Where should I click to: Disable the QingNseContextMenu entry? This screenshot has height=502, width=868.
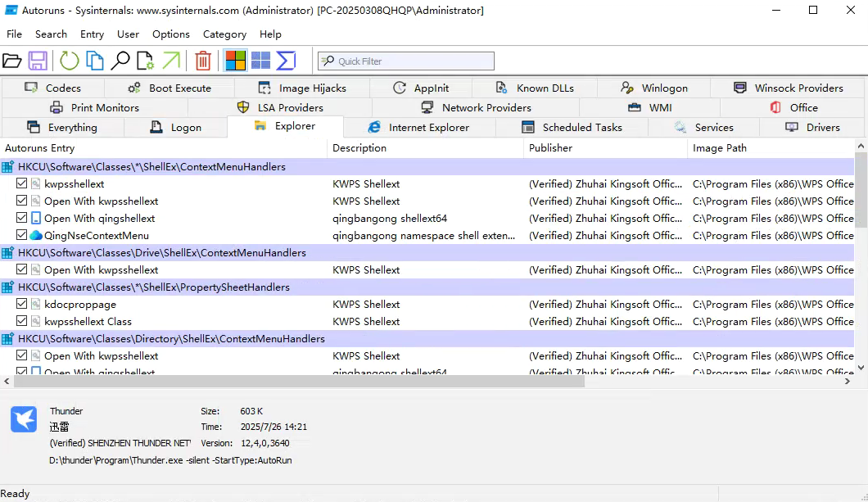click(21, 235)
